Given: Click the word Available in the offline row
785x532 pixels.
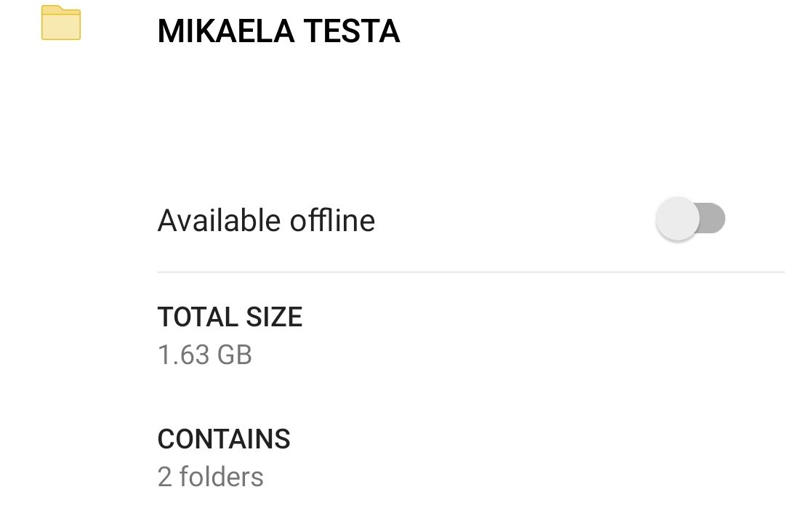Looking at the screenshot, I should click(x=216, y=220).
